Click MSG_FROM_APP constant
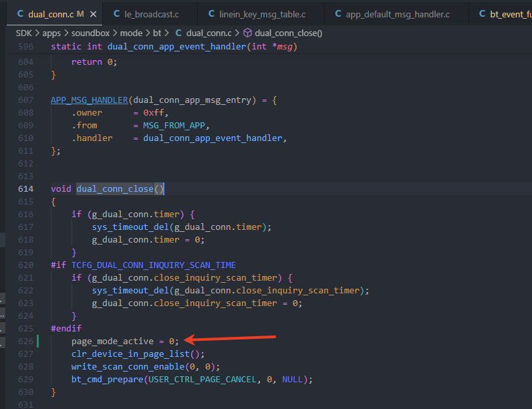The height and width of the screenshot is (409, 532). 174,126
